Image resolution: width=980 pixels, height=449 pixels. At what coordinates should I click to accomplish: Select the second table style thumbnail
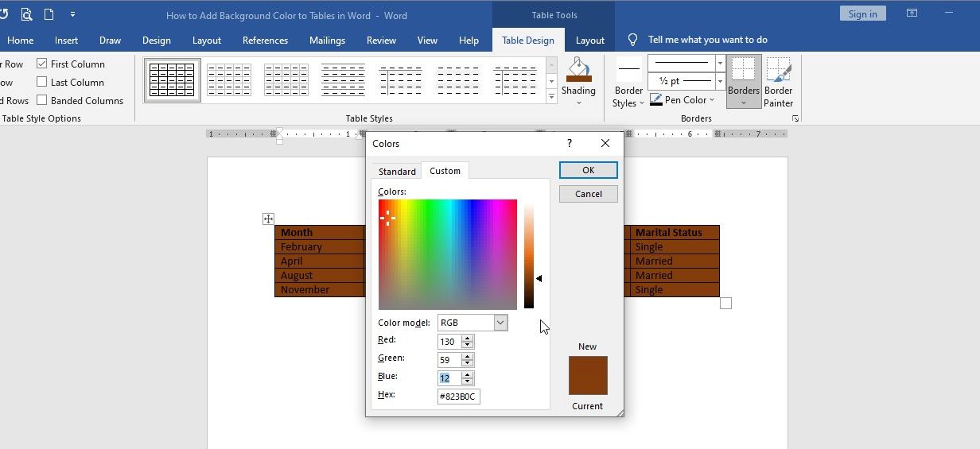point(228,80)
